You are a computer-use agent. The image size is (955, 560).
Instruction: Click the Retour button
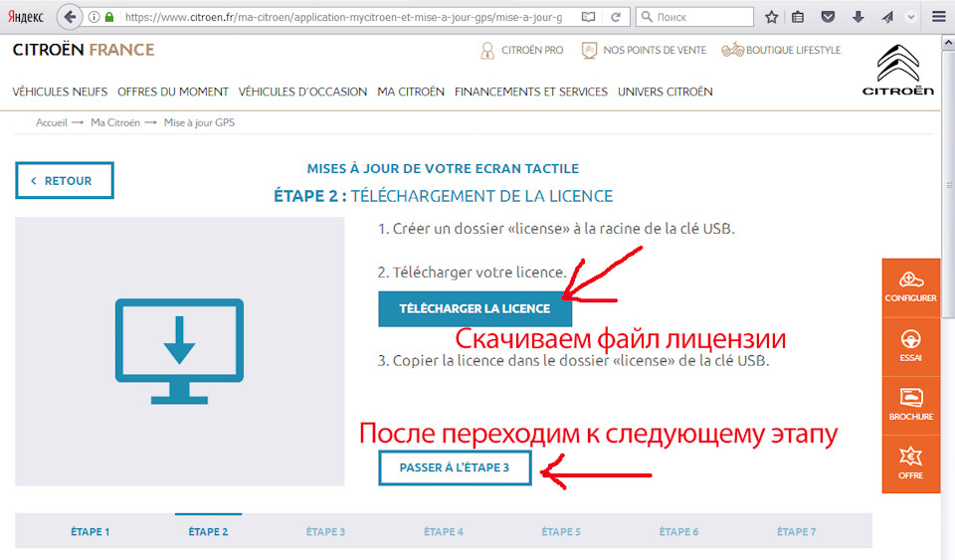pos(65,180)
